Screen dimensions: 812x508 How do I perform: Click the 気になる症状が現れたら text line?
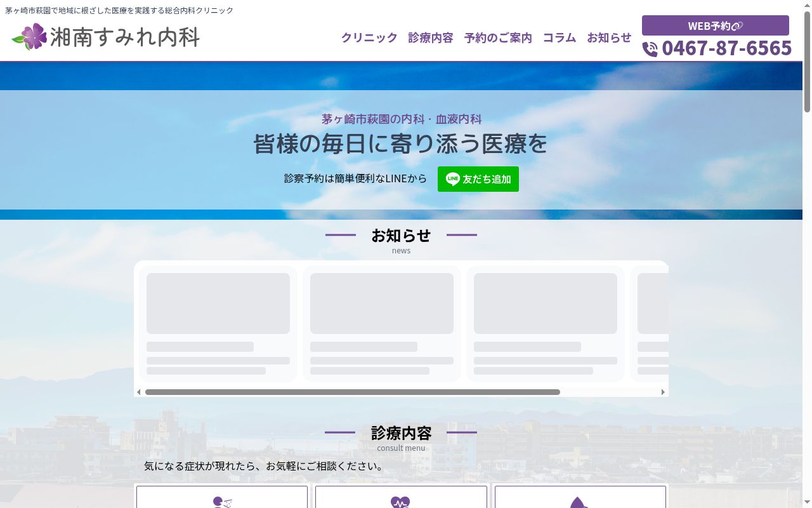pos(264,466)
